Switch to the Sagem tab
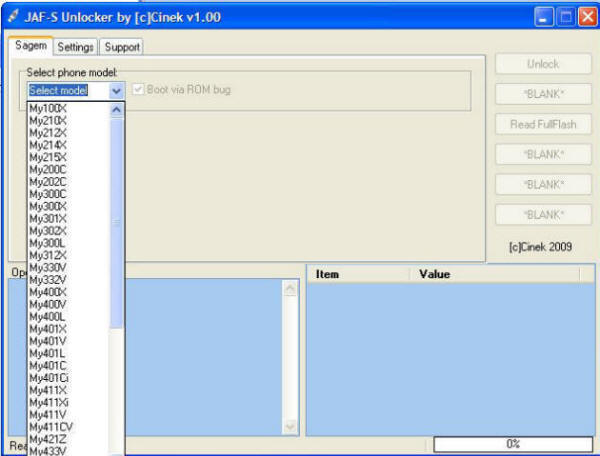600x456 pixels. [x=31, y=46]
